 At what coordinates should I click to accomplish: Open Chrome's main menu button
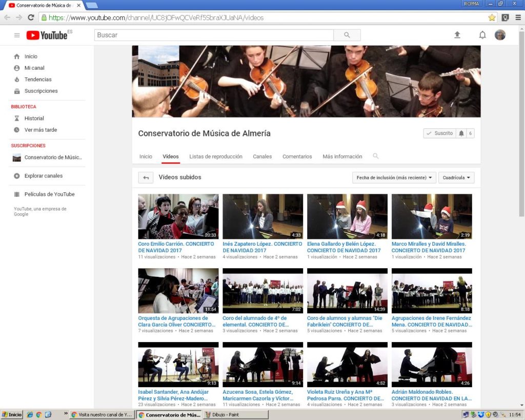click(518, 17)
